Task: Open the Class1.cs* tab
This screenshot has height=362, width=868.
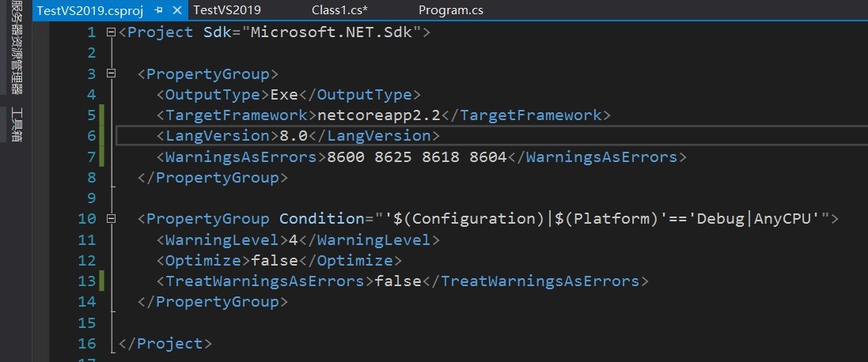Action: pos(340,10)
